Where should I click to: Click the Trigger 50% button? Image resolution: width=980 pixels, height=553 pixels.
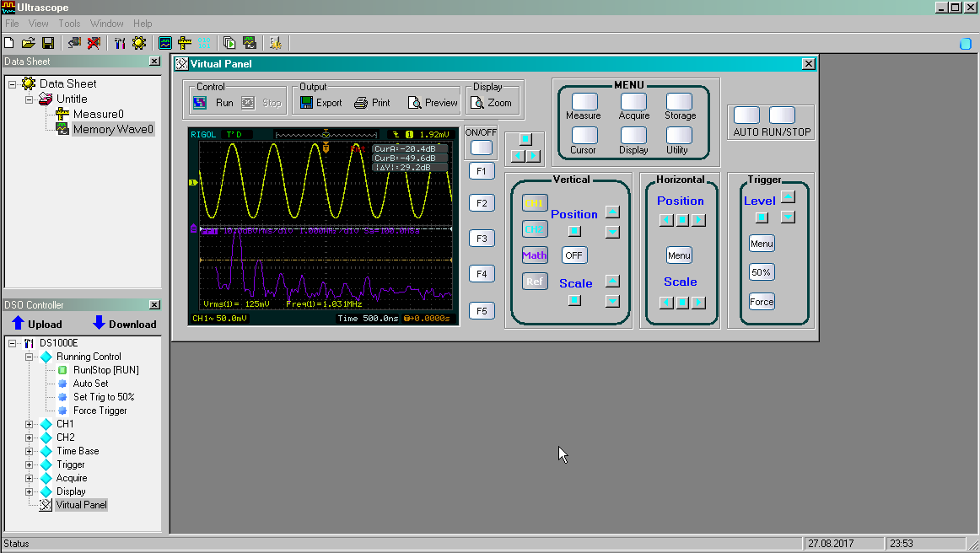(x=762, y=272)
